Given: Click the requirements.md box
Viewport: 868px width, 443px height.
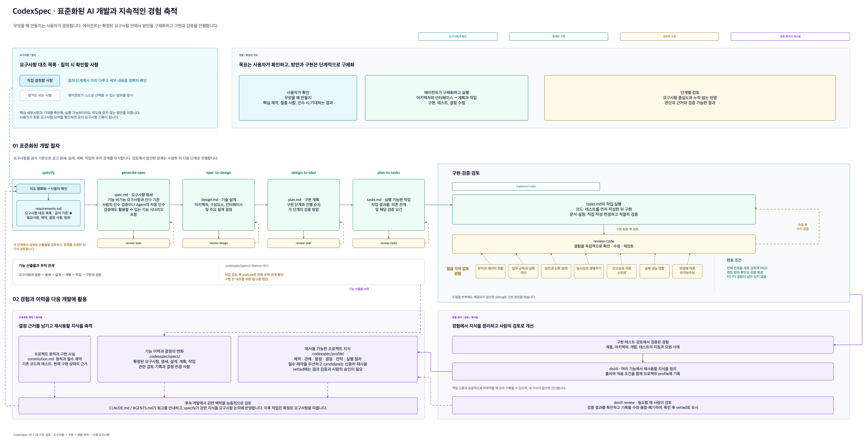Looking at the screenshot, I should [49, 213].
